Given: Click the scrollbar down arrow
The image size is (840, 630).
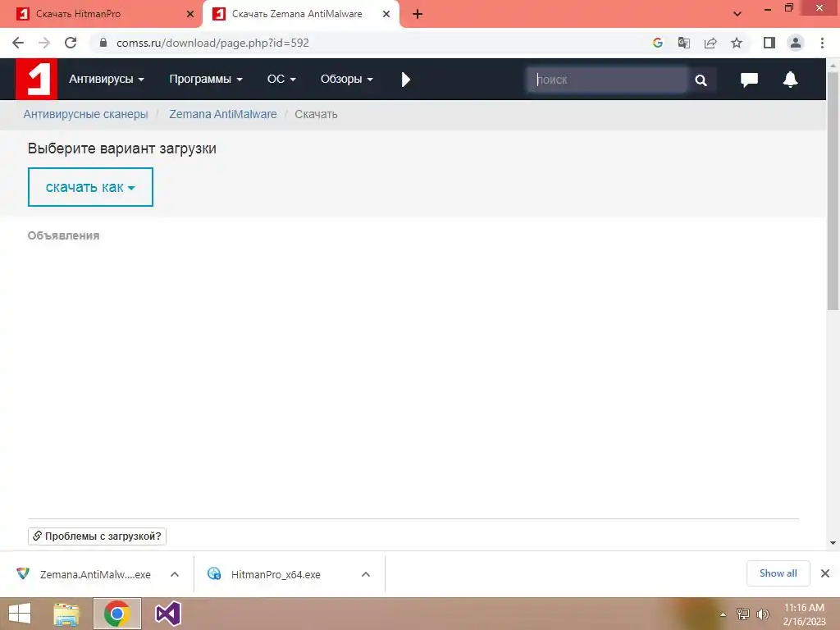Looking at the screenshot, I should tap(833, 543).
